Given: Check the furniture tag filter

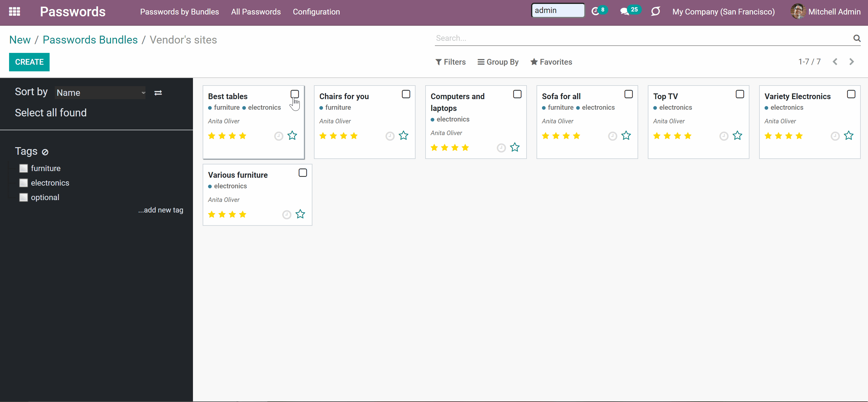Looking at the screenshot, I should point(23,168).
